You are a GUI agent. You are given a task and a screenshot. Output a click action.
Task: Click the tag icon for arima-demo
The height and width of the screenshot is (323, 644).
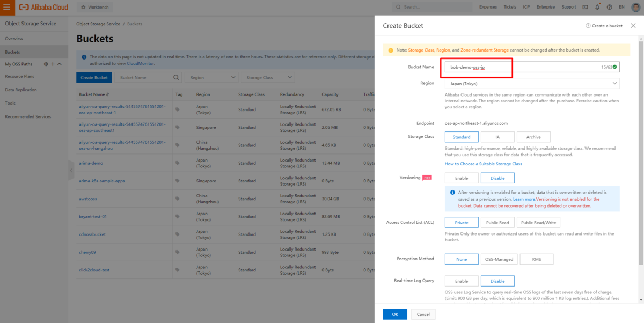[178, 163]
